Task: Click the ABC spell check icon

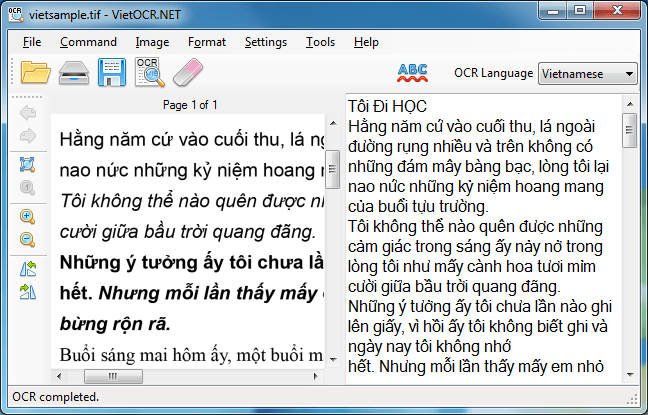Action: (412, 72)
